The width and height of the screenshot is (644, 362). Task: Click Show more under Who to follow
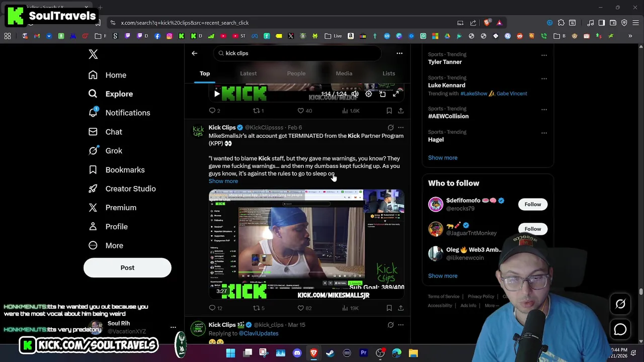(x=443, y=276)
